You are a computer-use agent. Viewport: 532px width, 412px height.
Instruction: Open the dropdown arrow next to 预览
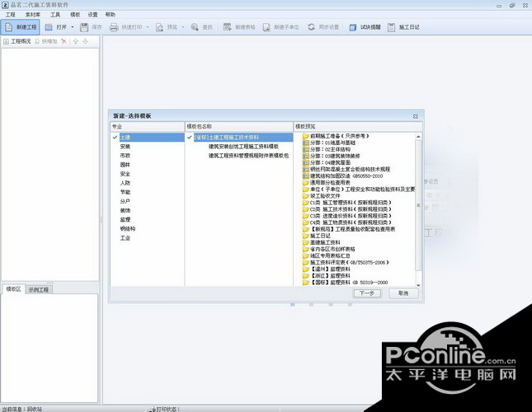click(x=183, y=27)
